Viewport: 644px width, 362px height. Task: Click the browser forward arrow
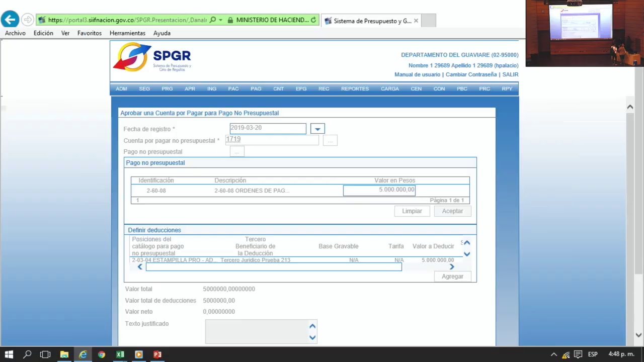pos(28,20)
